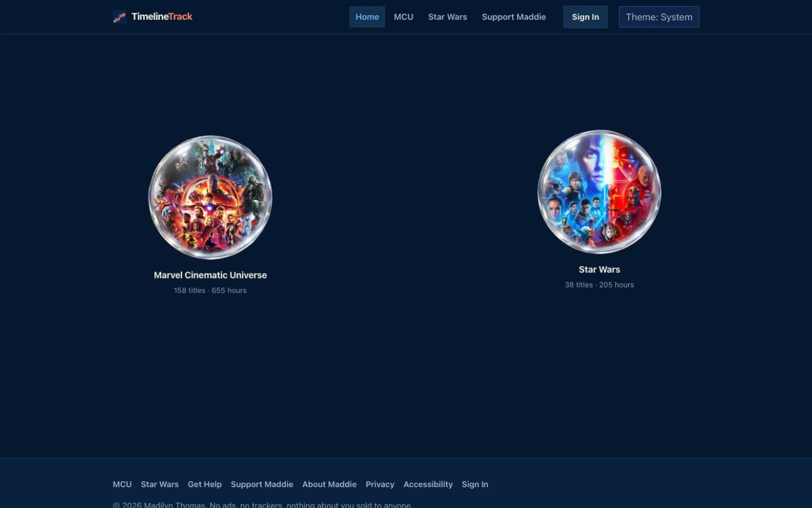The image size is (812, 508).
Task: Follow the footer Star Wars link
Action: point(159,484)
